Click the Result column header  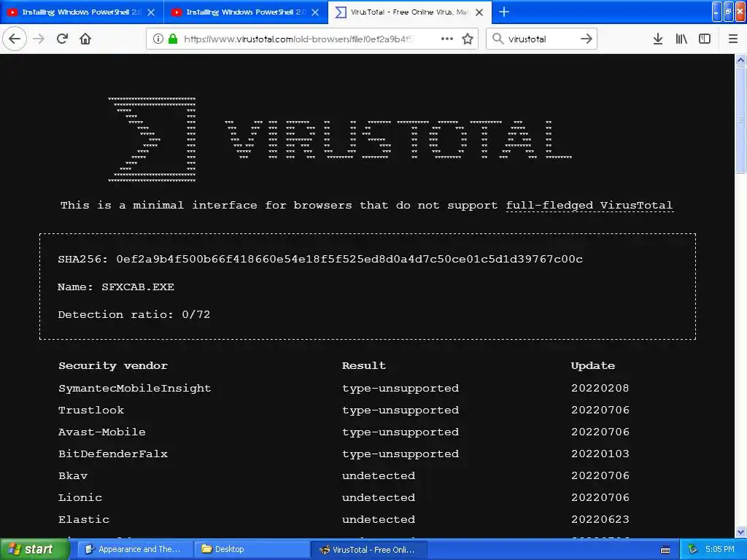click(x=364, y=366)
